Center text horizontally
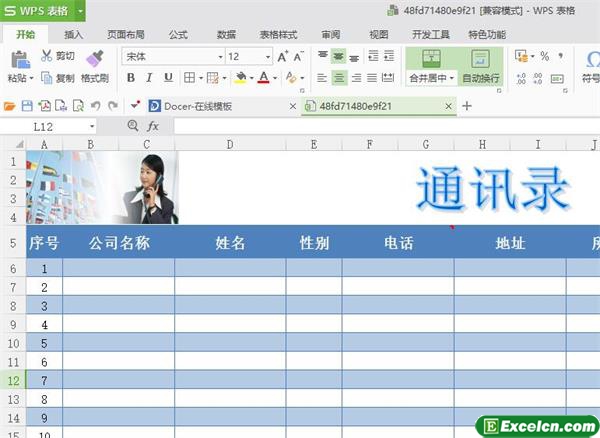The width and height of the screenshot is (600, 438). 339,78
